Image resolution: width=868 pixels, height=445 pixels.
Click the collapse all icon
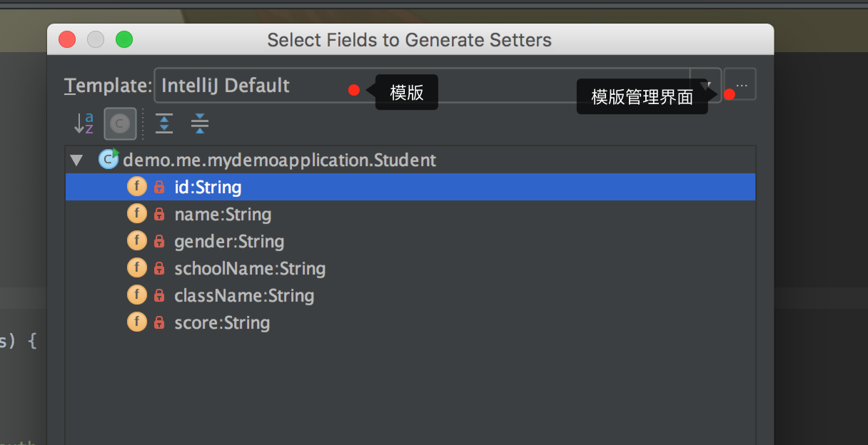coord(200,124)
